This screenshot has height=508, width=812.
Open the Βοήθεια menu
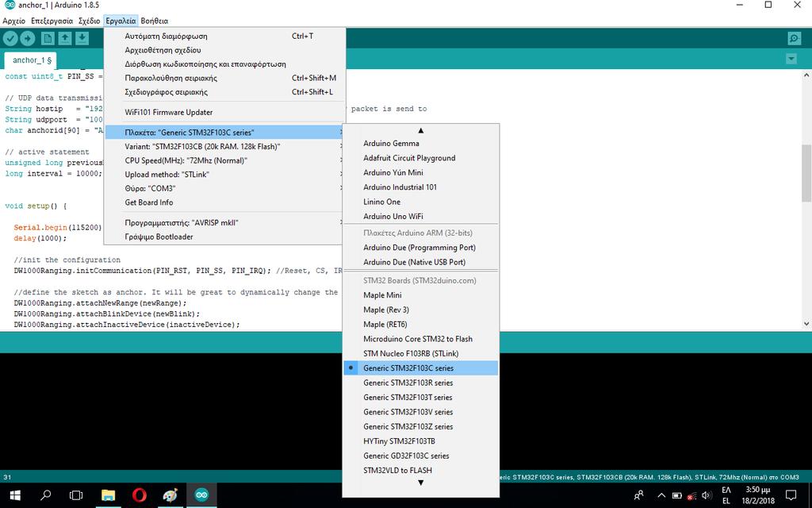pos(155,21)
